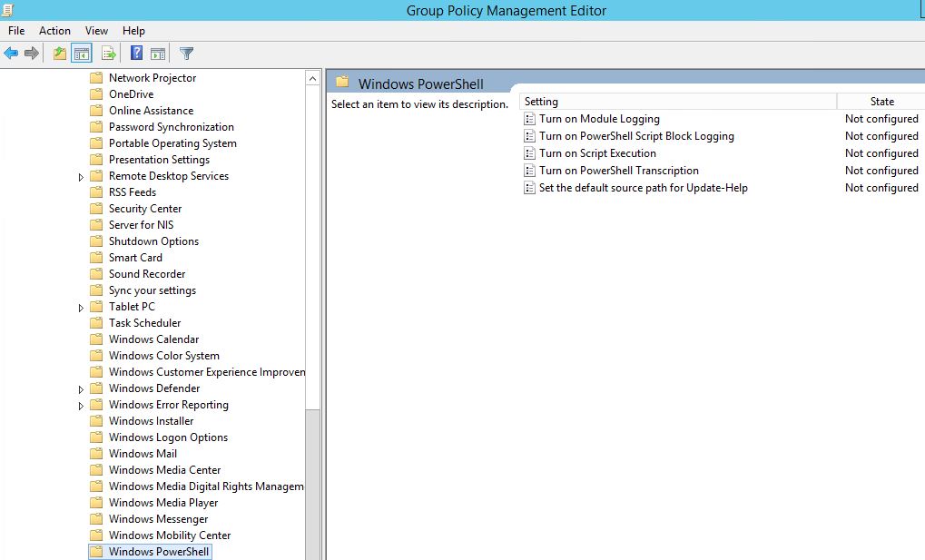This screenshot has width=925, height=560.
Task: Expand the Remote Desktop Services node
Action: click(x=81, y=177)
